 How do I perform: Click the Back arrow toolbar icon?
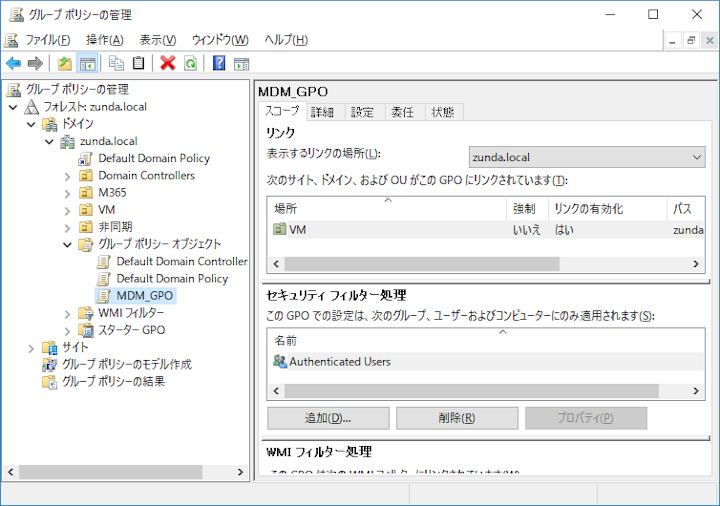coord(14,63)
